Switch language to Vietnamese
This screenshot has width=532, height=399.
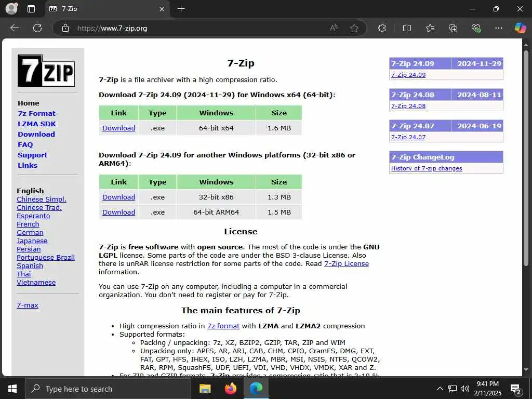[36, 283]
